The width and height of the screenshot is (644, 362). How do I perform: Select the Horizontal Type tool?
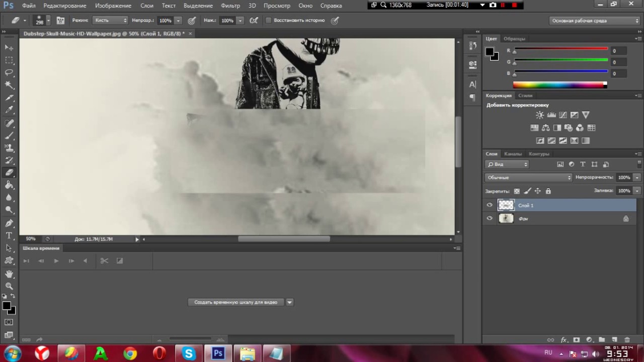(x=9, y=235)
